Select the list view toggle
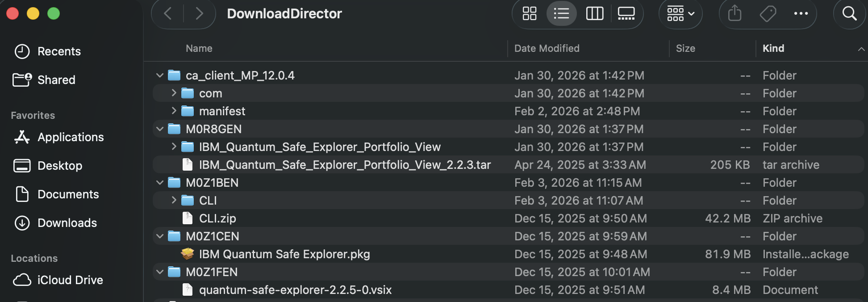The height and width of the screenshot is (302, 868). point(561,14)
